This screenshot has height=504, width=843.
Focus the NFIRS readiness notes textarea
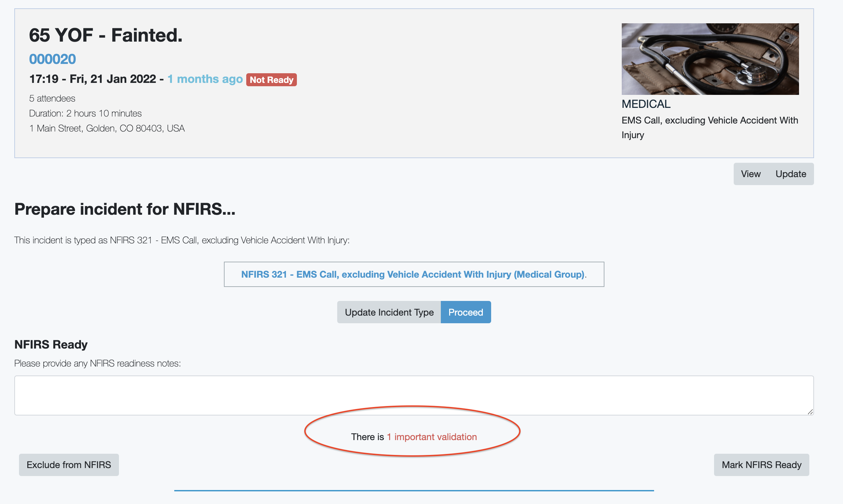[414, 395]
